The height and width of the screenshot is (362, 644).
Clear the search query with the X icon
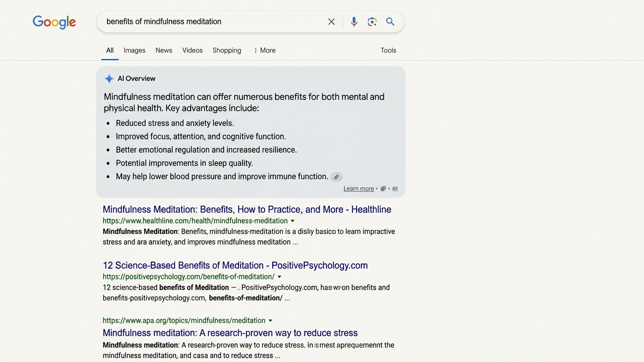click(331, 22)
